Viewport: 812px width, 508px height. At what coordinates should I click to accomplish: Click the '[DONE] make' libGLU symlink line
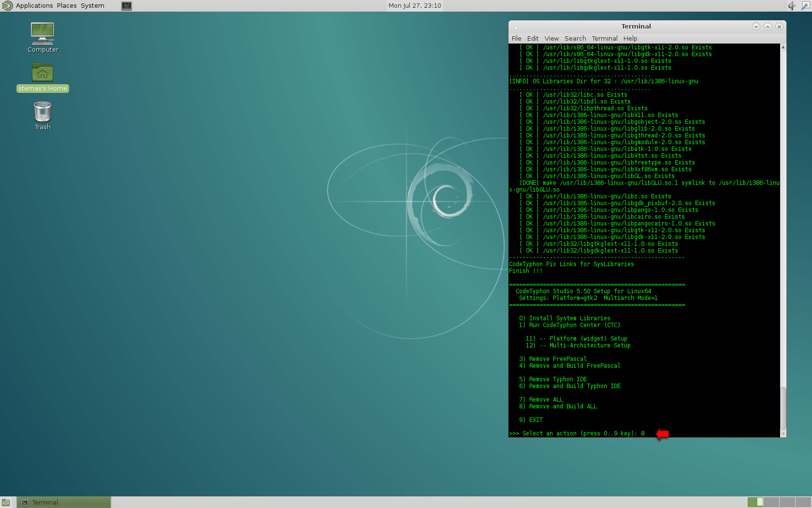(644, 186)
